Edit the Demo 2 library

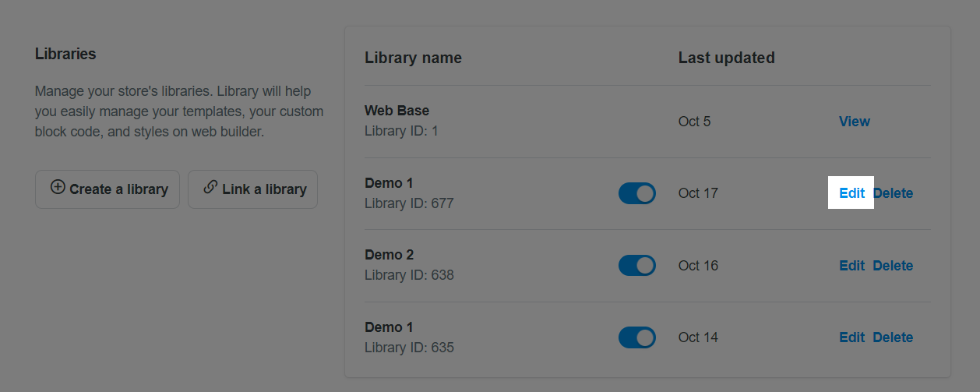pyautogui.click(x=851, y=266)
